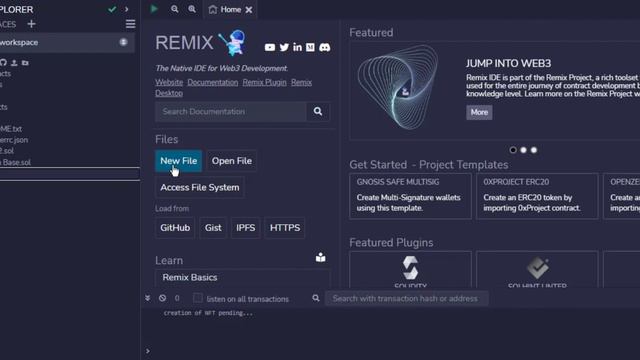Zoom in using the plus magnifier icon
Screen dimensions: 640x360
(192, 9)
